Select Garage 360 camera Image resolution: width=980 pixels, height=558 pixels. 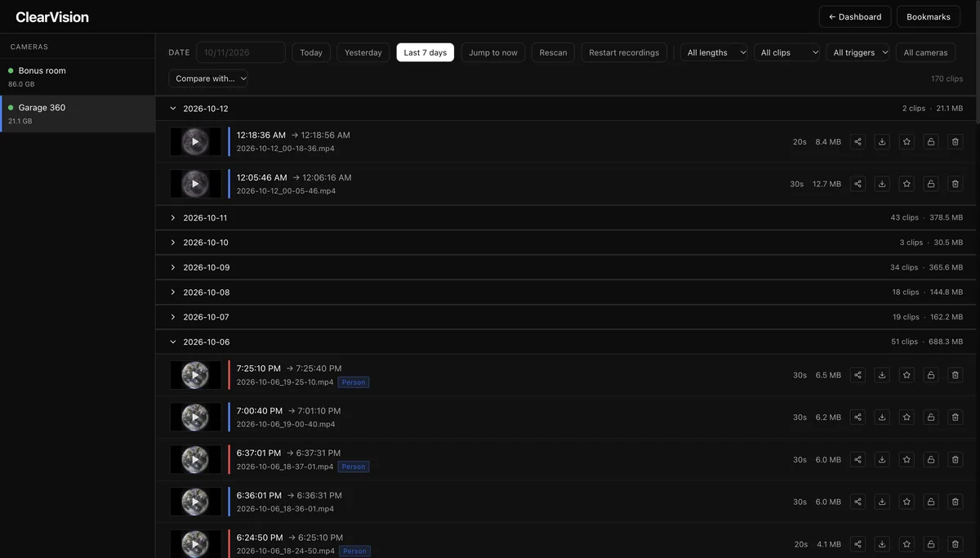tap(78, 114)
